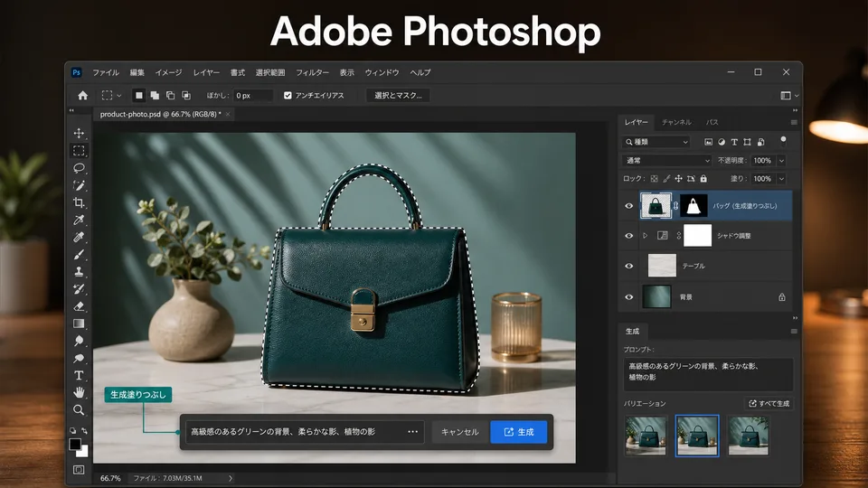Open the Layers panel menu
The height and width of the screenshot is (488, 868).
click(794, 122)
